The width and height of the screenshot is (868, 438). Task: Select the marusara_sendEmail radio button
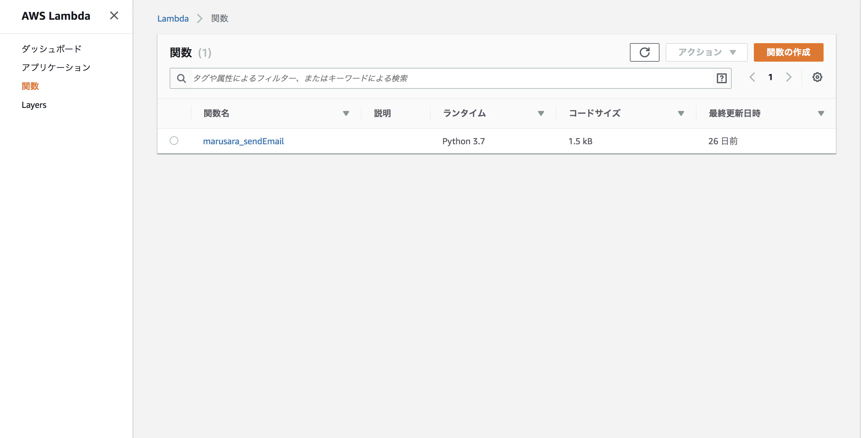[x=174, y=141]
